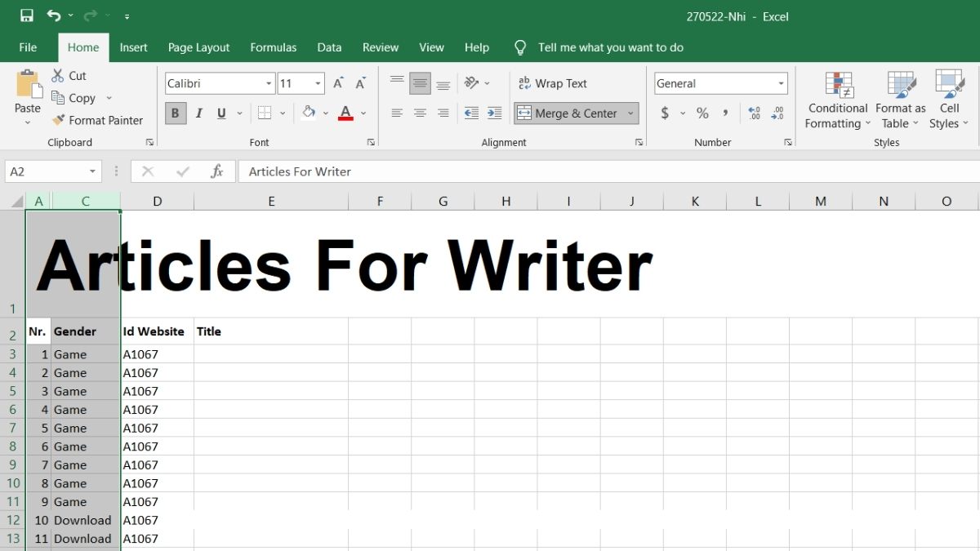
Task: Open Conditional Formatting options
Action: (x=837, y=100)
